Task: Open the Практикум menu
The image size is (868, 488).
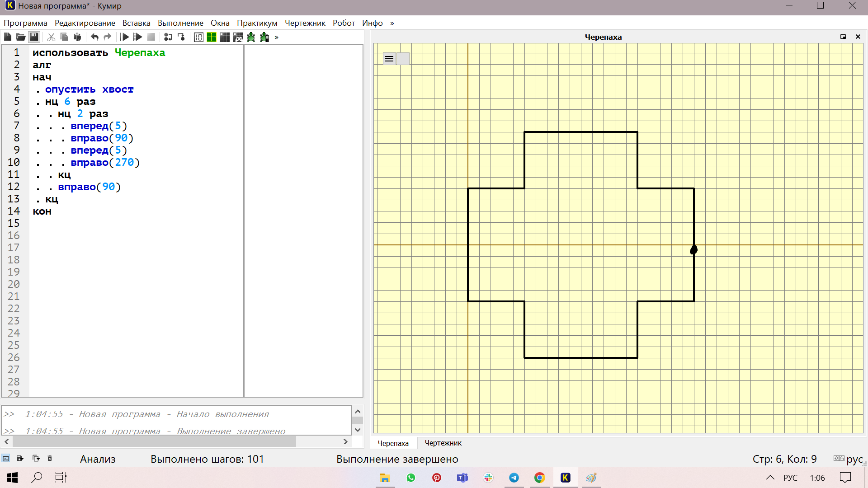Action: (x=257, y=23)
